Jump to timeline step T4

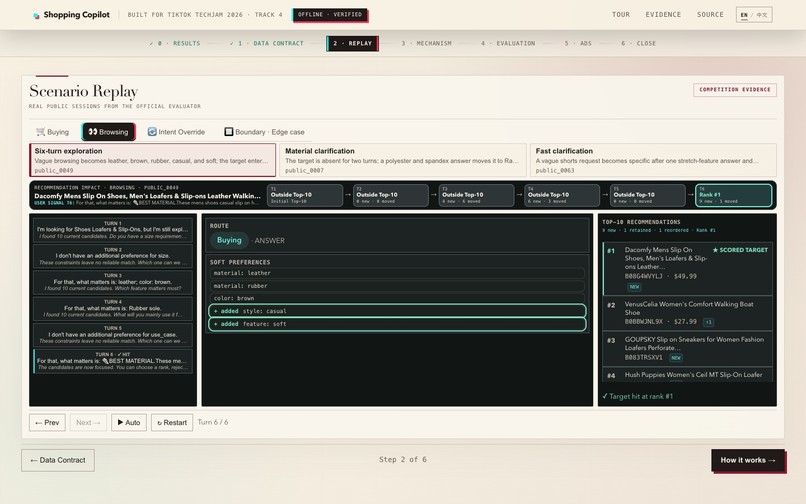562,195
